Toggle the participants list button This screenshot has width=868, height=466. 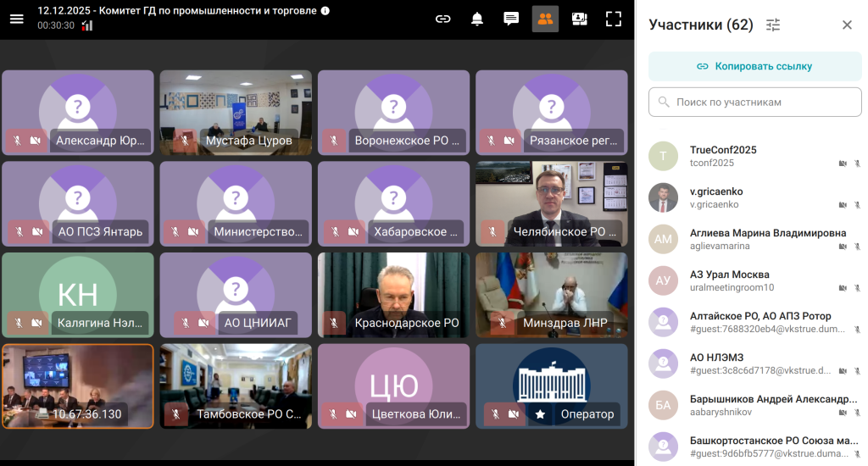pyautogui.click(x=545, y=19)
